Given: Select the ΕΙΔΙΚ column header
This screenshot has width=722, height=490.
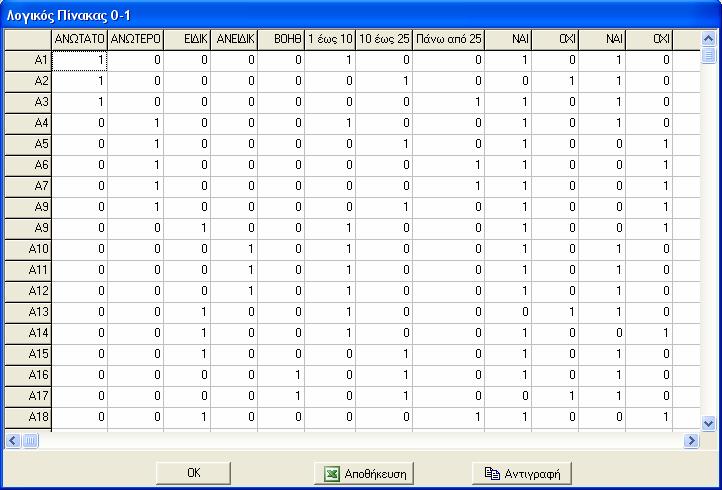Looking at the screenshot, I should click(x=187, y=40).
